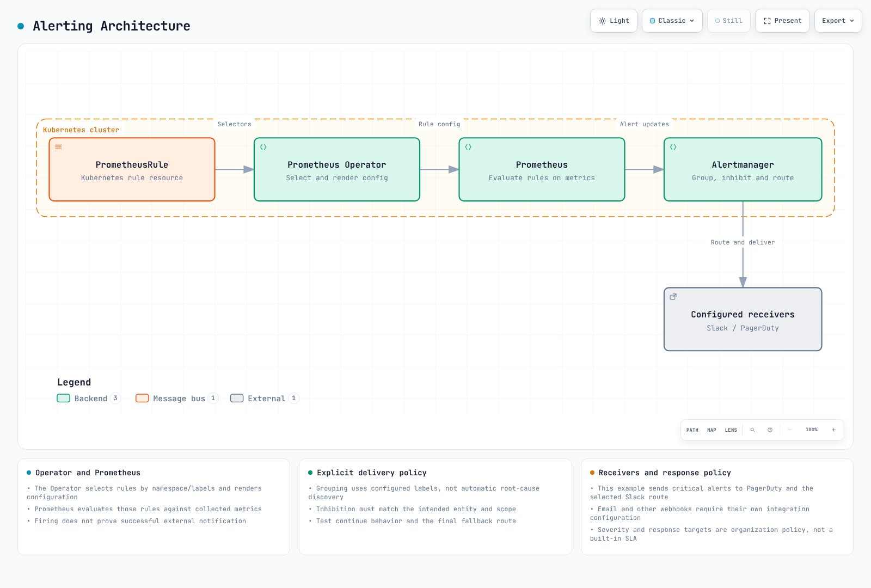Select the Prometheus Operator node
This screenshot has width=871, height=588.
[337, 169]
